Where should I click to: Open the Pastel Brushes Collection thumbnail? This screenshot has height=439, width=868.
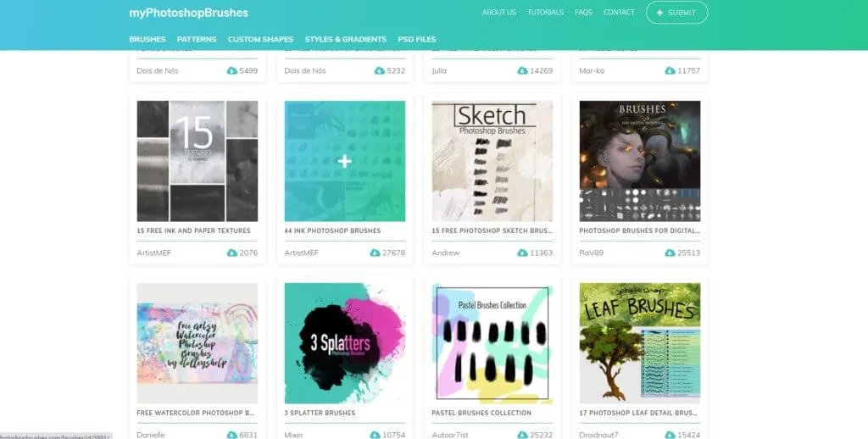click(492, 343)
